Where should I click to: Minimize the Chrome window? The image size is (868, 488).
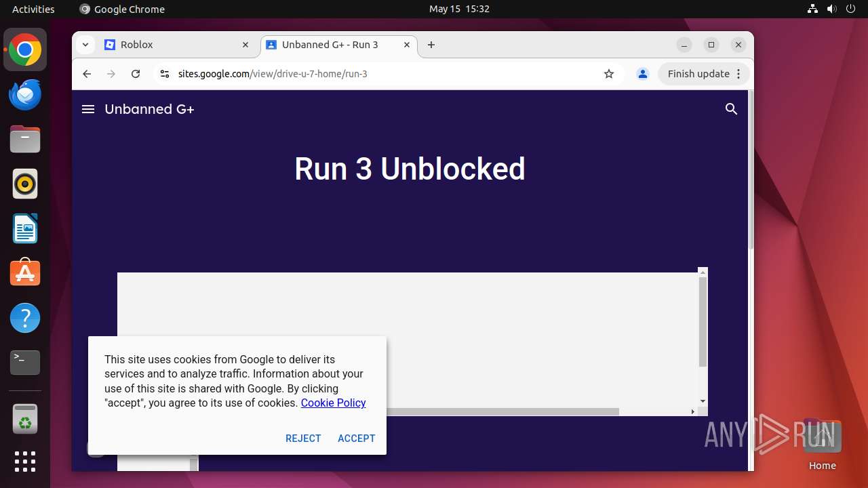[684, 45]
